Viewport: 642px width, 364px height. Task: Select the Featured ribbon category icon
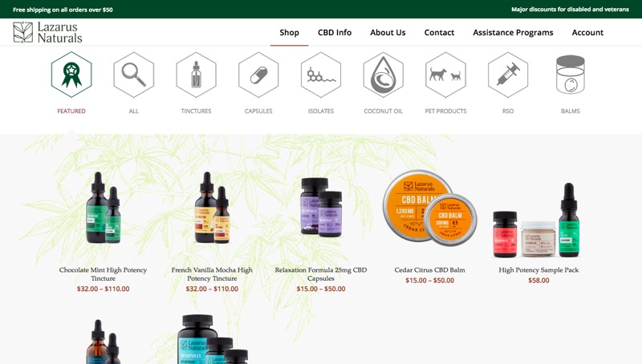71,75
